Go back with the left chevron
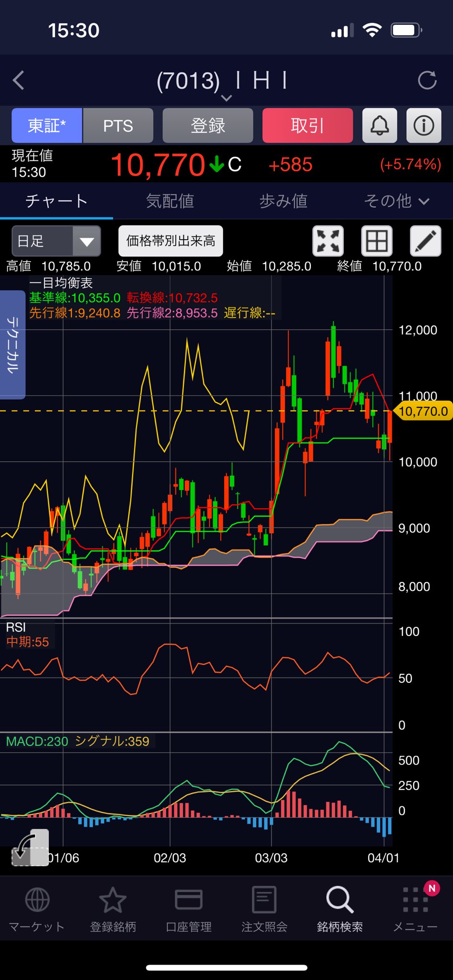453x980 pixels. (x=18, y=80)
